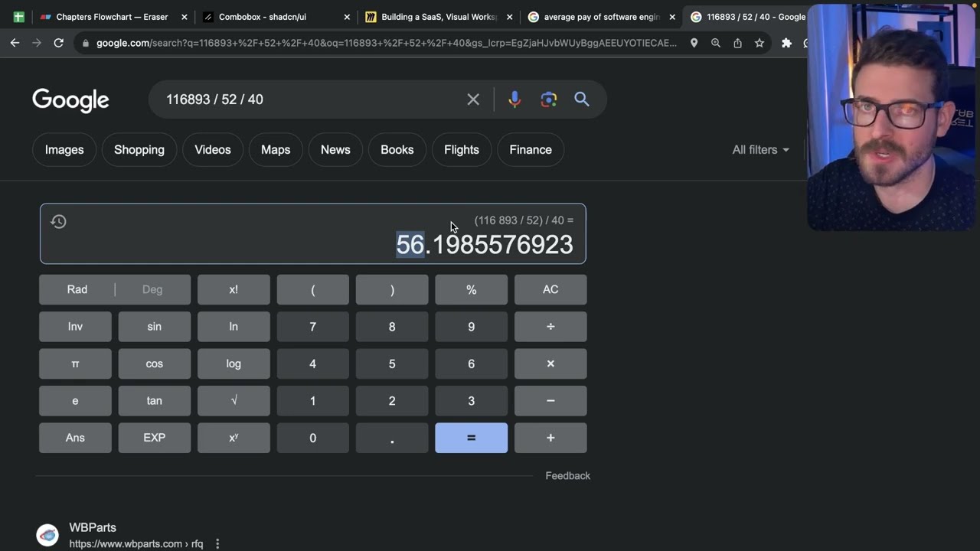Switch calculator to Deg mode
The height and width of the screenshot is (551, 980).
tap(152, 289)
